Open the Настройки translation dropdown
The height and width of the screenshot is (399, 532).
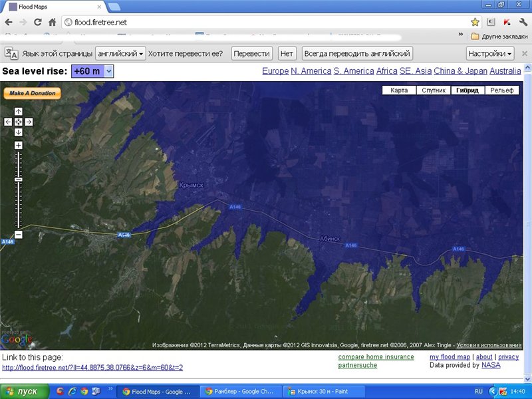tap(490, 53)
